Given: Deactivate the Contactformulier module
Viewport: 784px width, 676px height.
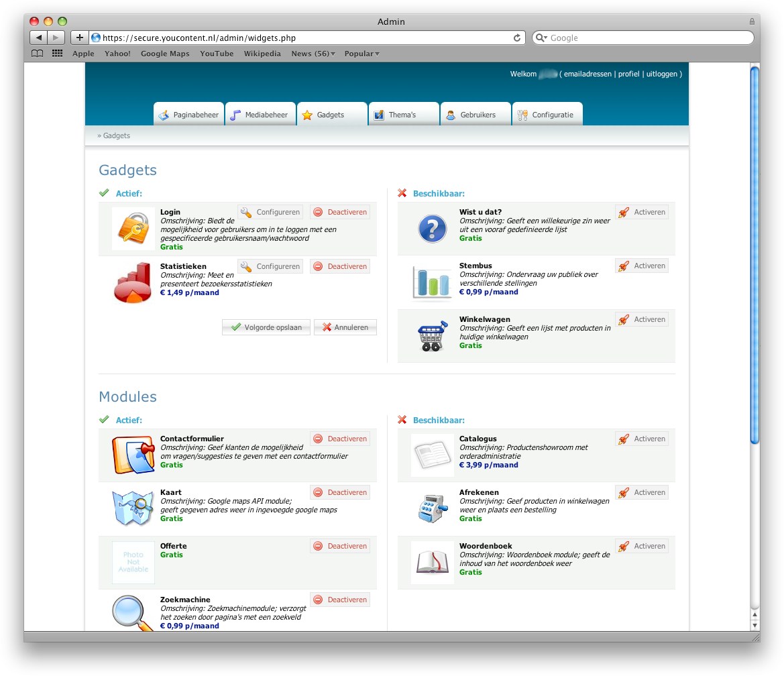Looking at the screenshot, I should (x=340, y=439).
